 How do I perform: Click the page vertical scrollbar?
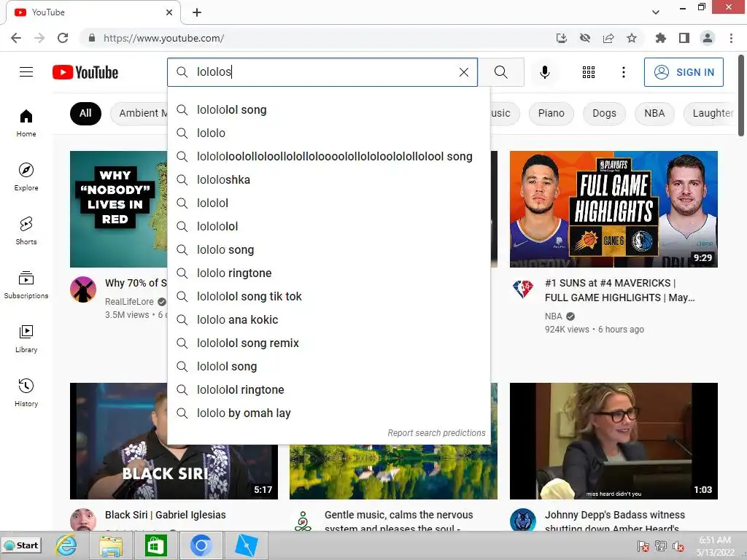(x=741, y=96)
